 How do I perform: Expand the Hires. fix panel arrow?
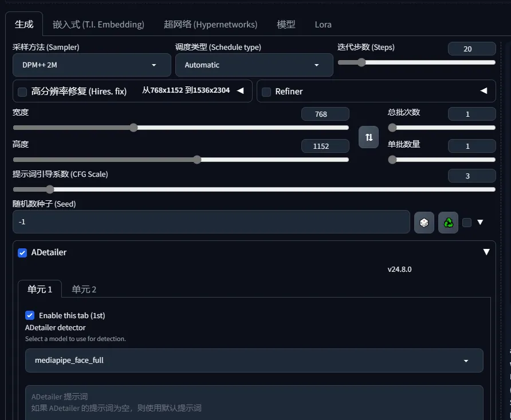click(x=241, y=91)
